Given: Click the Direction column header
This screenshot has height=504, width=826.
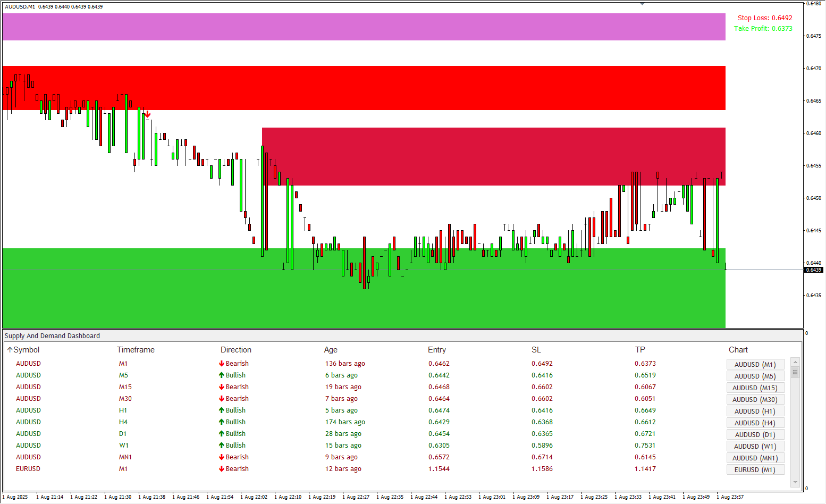Looking at the screenshot, I should pyautogui.click(x=236, y=350).
